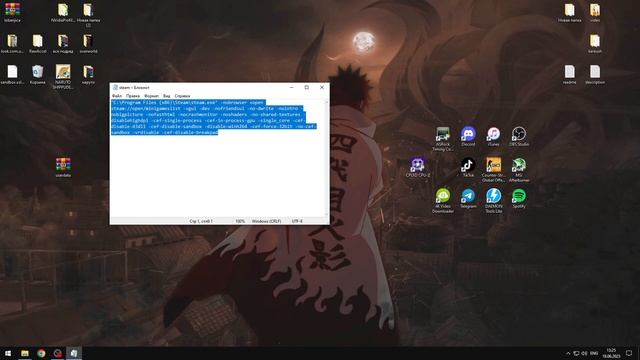The image size is (640, 360).
Task: Select the NARUTO SHIPPUDEN shortcut icon
Action: pos(63,76)
